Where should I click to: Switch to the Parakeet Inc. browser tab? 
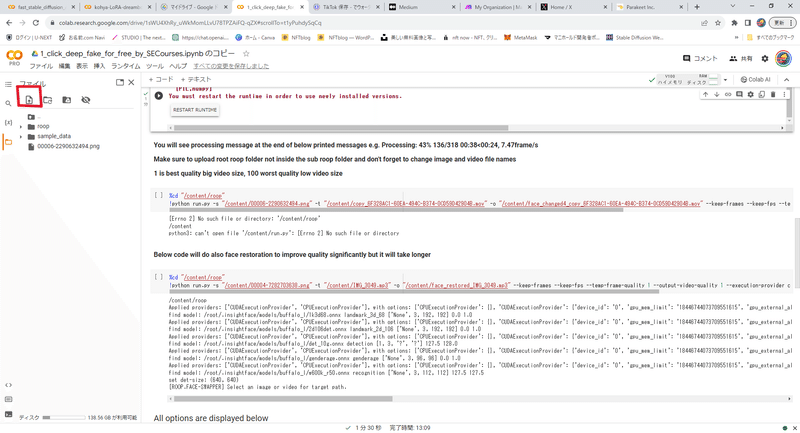coord(649,7)
